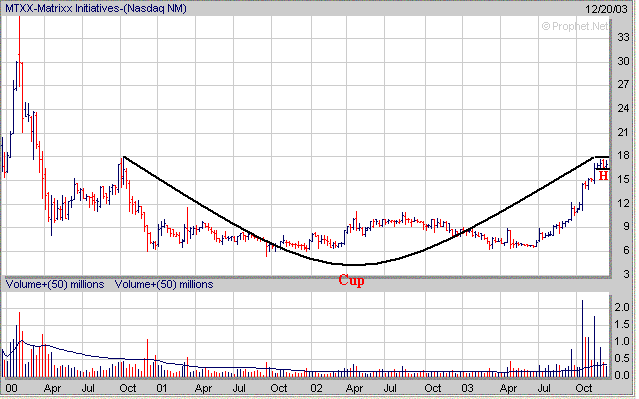
Task: Click the 0.5 volume axis label
Action: (x=621, y=359)
